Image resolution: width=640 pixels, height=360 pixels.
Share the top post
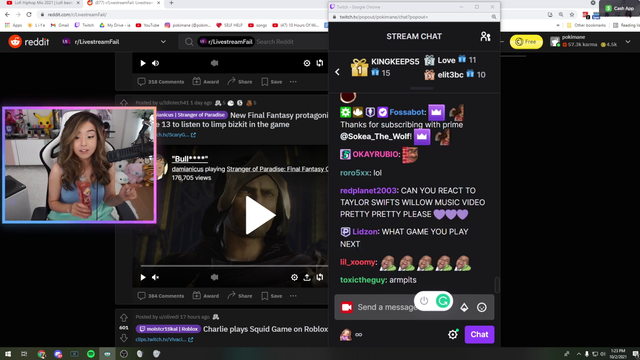[x=240, y=82]
